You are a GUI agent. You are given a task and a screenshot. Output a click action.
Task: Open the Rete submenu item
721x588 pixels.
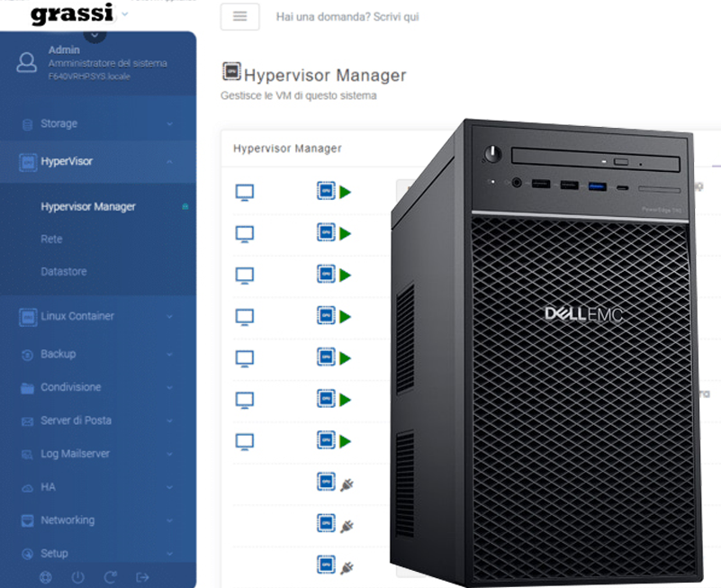(x=51, y=240)
